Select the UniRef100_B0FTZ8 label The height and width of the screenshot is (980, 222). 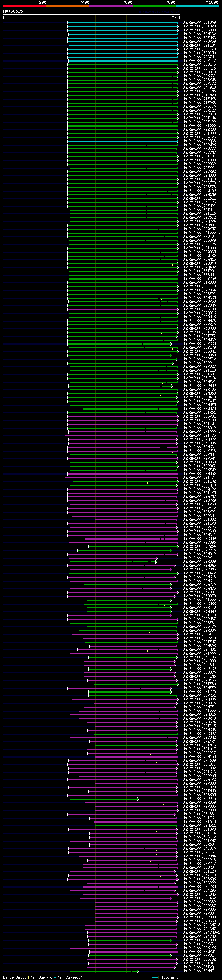click(199, 49)
